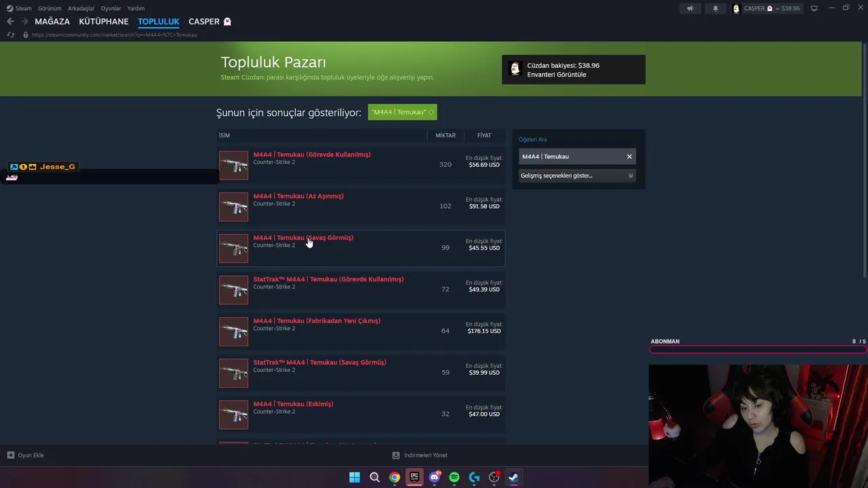
Task: Sort results by FİYAT column
Action: pyautogui.click(x=484, y=136)
